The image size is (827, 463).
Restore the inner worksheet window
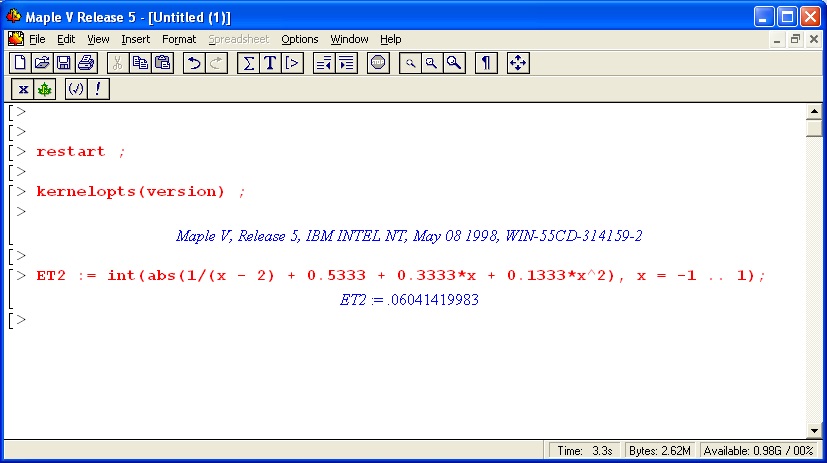tap(795, 40)
